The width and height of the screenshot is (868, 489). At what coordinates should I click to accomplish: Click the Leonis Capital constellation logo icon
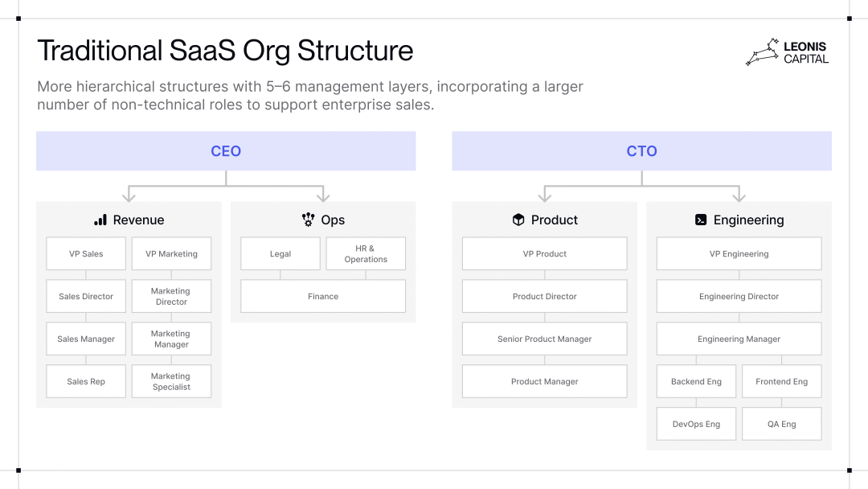(762, 52)
